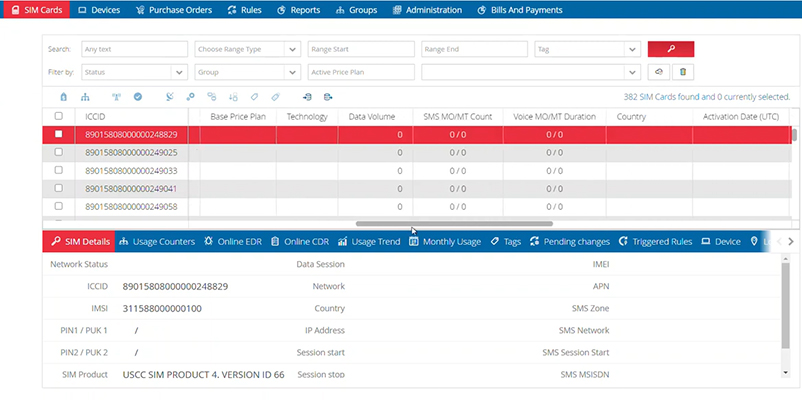Click the last toolbar icon before SIM count
The width and height of the screenshot is (802, 400).
(x=328, y=97)
